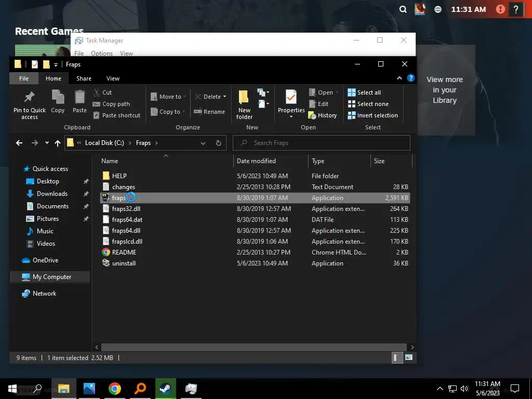532x399 pixels.
Task: Cut the selected file
Action: coord(102,92)
